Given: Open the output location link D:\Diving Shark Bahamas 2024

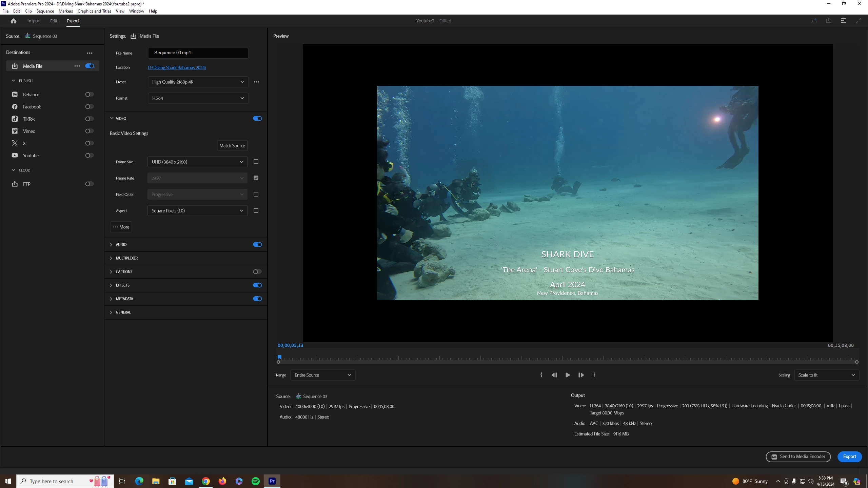Looking at the screenshot, I should pos(177,67).
